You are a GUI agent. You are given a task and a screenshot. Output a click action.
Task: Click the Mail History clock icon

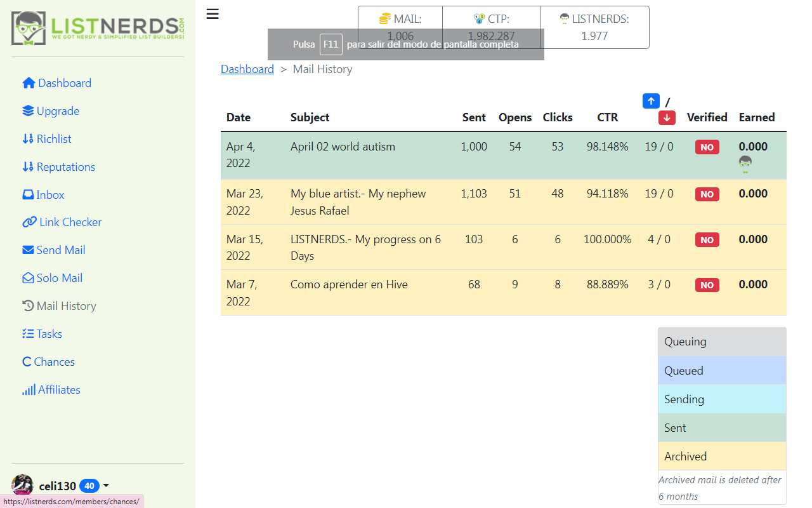28,306
